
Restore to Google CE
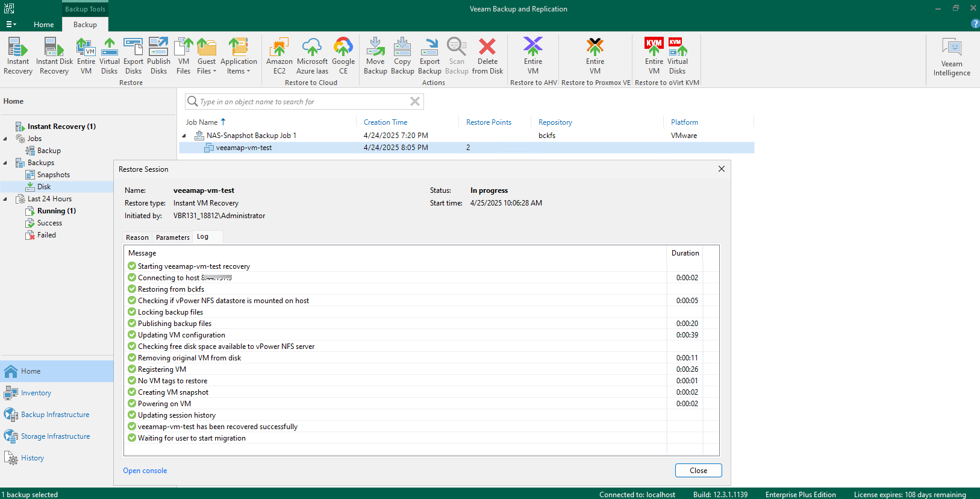pos(343,56)
